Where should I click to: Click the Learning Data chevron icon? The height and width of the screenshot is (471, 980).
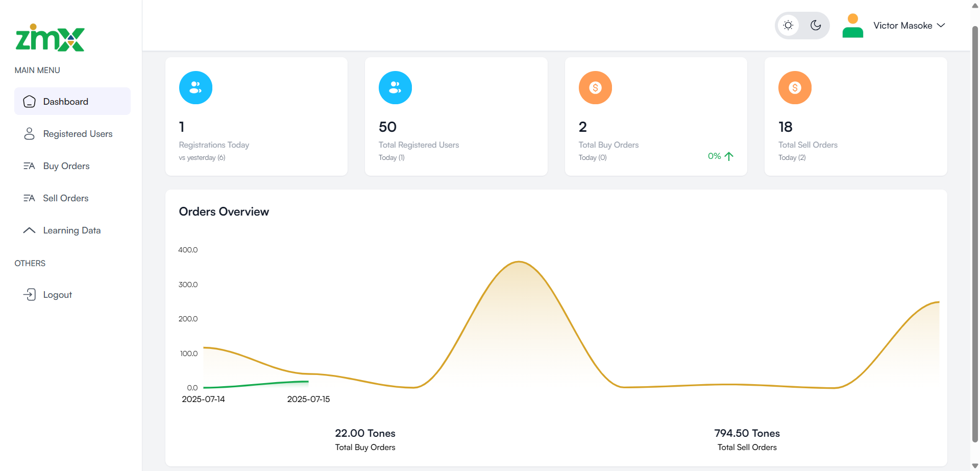(29, 230)
